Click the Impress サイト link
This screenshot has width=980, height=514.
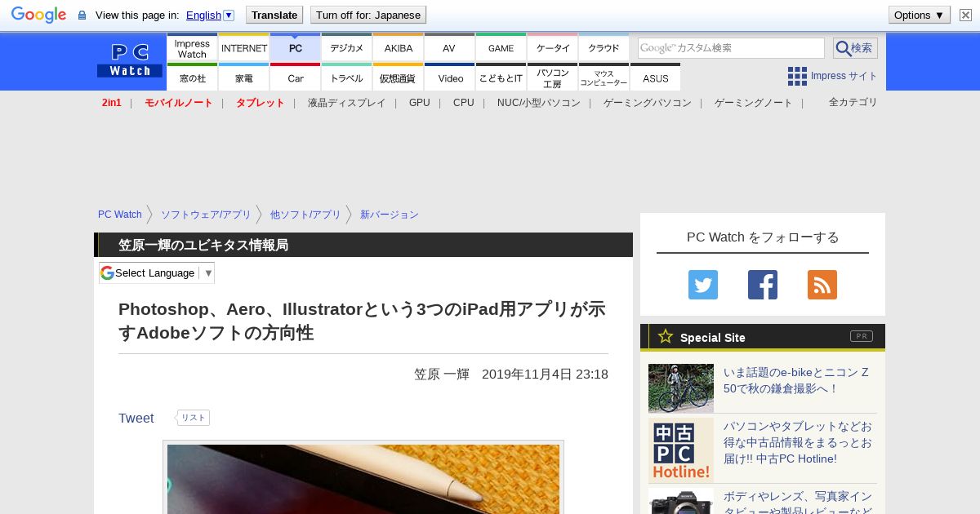click(x=844, y=76)
